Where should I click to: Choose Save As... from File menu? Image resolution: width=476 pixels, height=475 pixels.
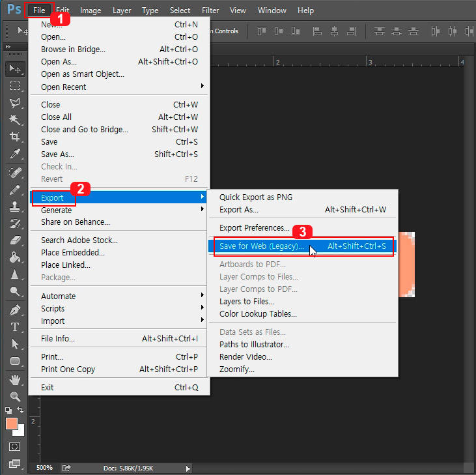(x=119, y=154)
